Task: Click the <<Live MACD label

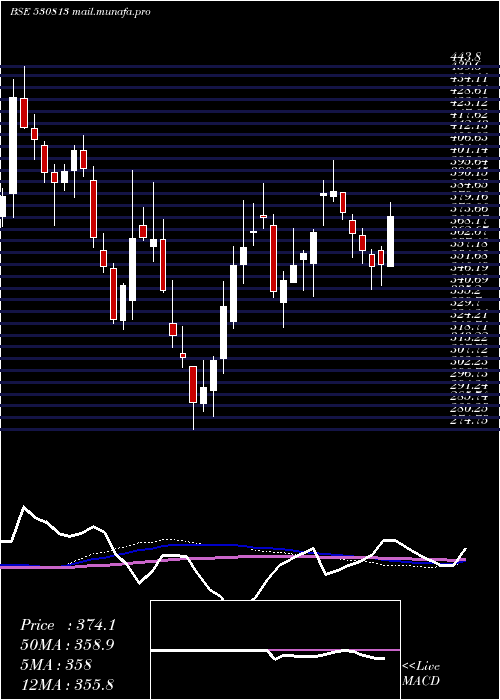Action: coord(421,673)
